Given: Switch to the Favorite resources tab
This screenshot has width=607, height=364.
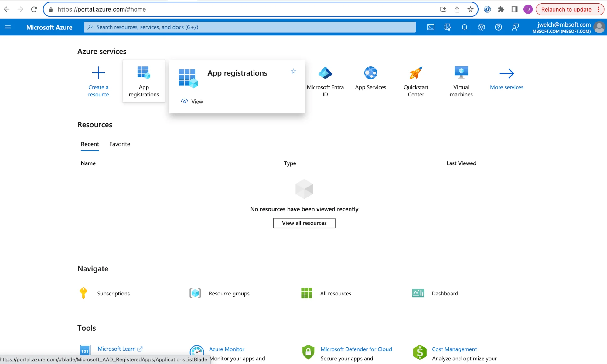Looking at the screenshot, I should coord(120,144).
